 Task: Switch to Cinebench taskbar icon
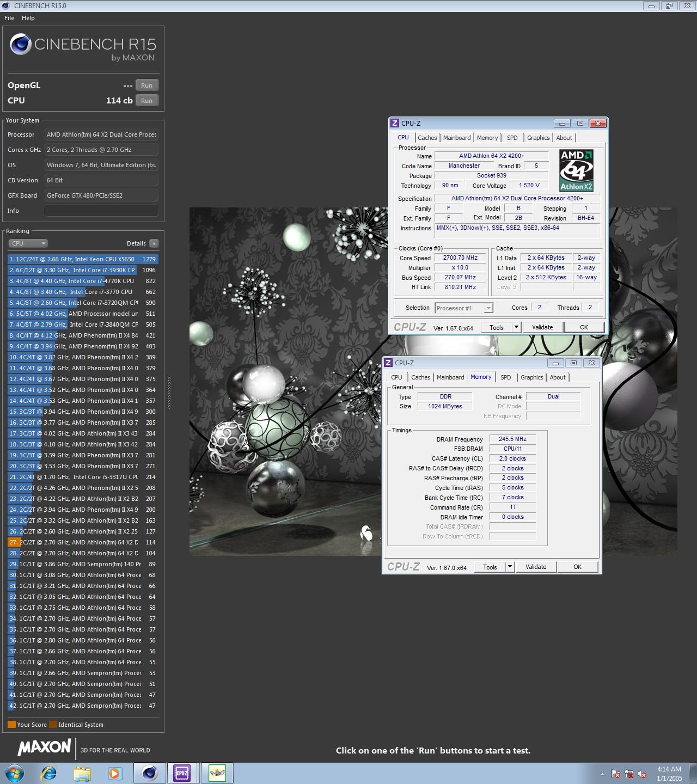coord(149,773)
